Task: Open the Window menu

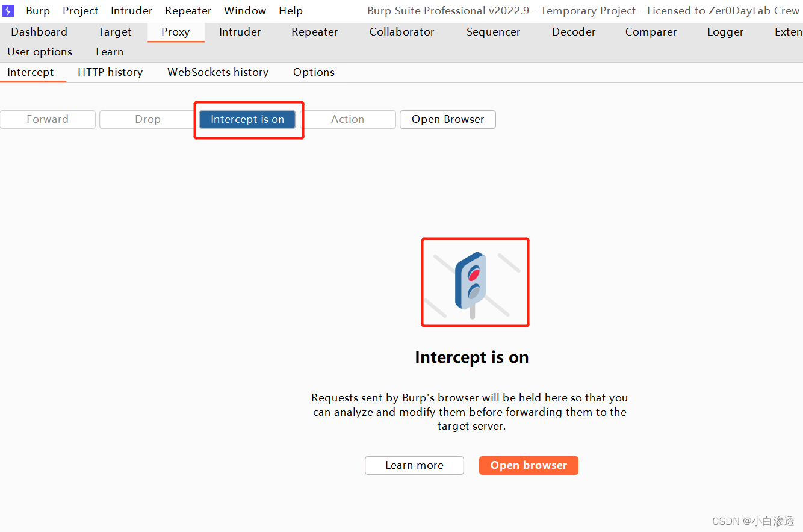Action: coord(245,11)
